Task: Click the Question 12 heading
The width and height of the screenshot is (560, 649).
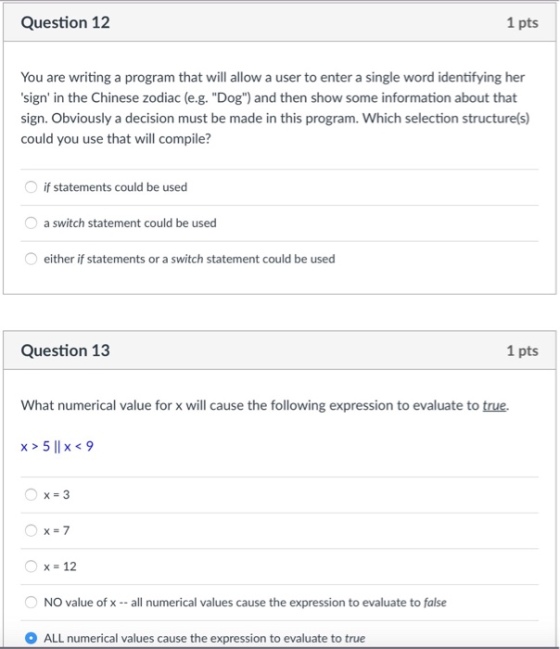Action: (x=65, y=22)
